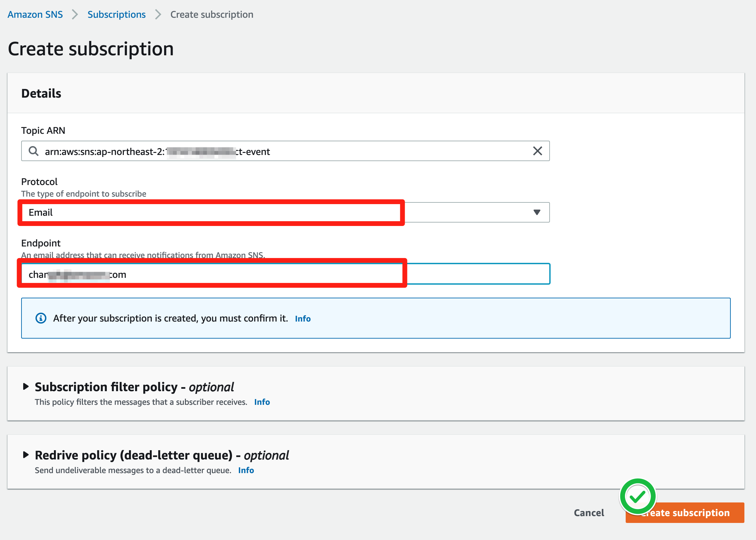The height and width of the screenshot is (540, 756).
Task: Open Info link for subscription filter policy
Action: coord(262,402)
